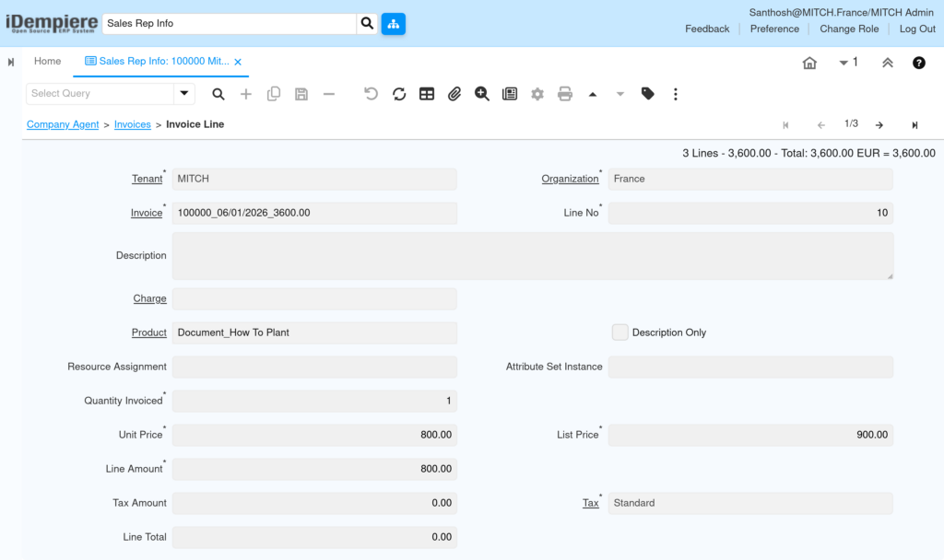Open the Select Query dropdown arrow

click(x=184, y=93)
